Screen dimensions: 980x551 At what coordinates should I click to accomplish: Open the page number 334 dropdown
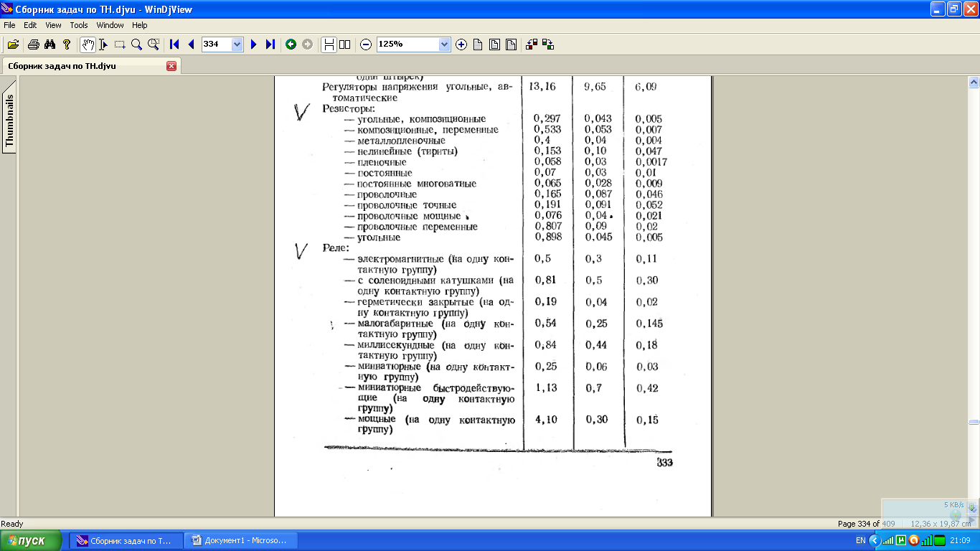pos(237,44)
